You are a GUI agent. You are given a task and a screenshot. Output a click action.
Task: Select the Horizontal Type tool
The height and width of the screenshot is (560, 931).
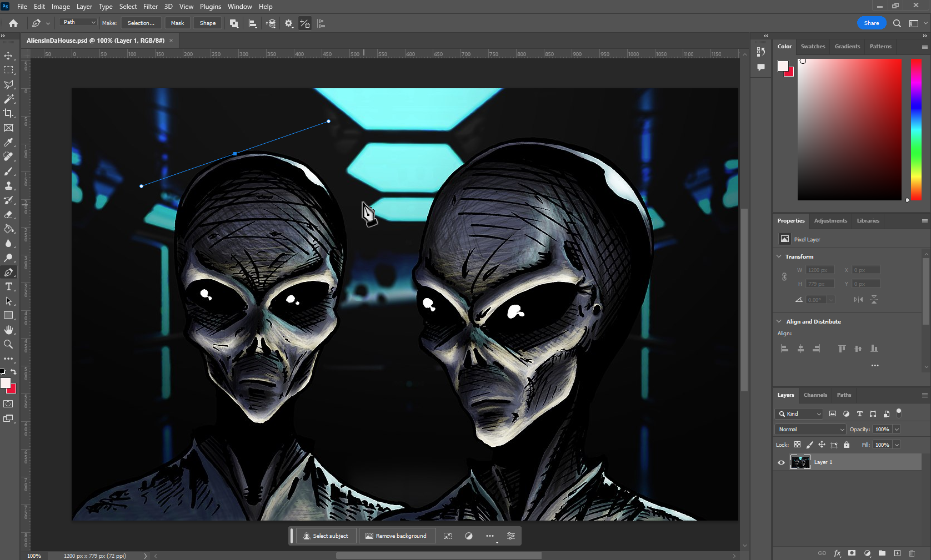(x=8, y=286)
